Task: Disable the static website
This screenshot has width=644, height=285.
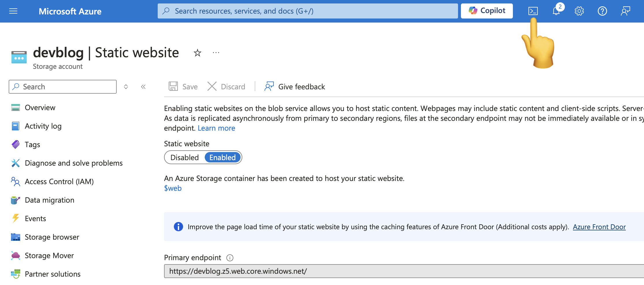Action: tap(185, 157)
